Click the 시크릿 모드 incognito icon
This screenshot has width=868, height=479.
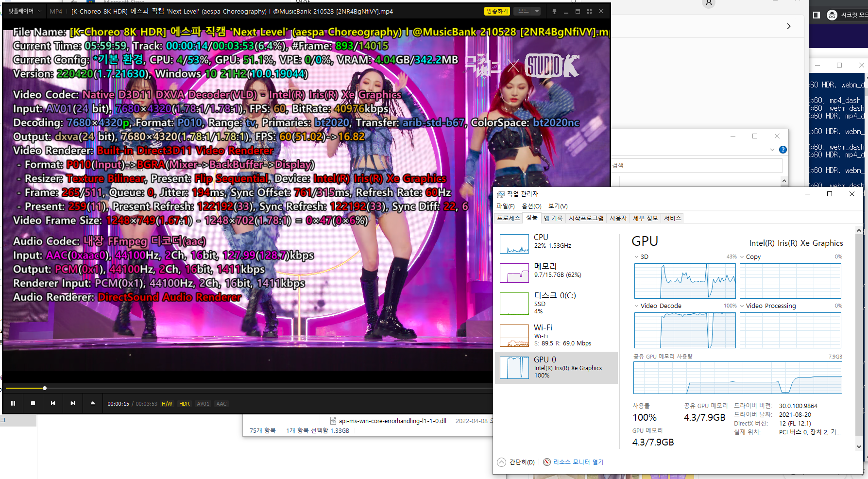click(832, 15)
